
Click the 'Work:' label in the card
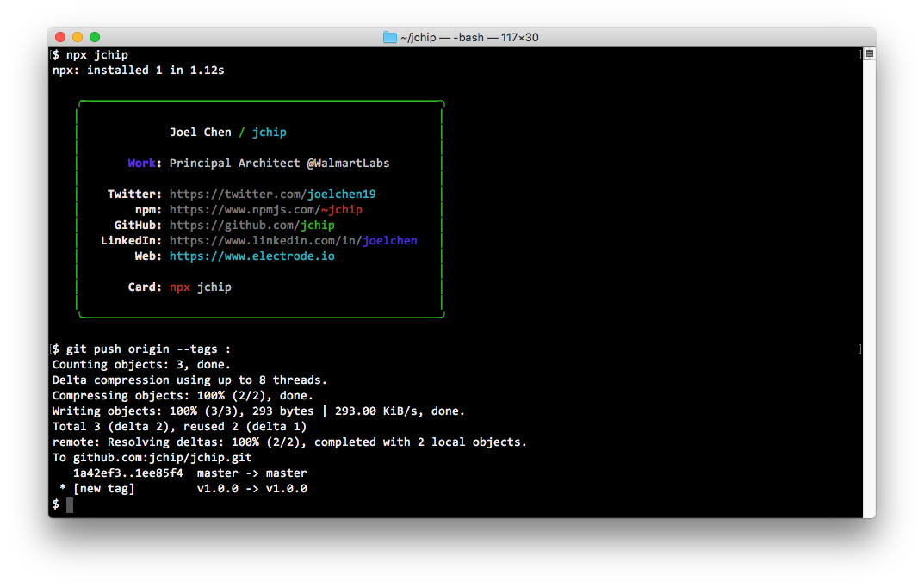click(x=145, y=163)
